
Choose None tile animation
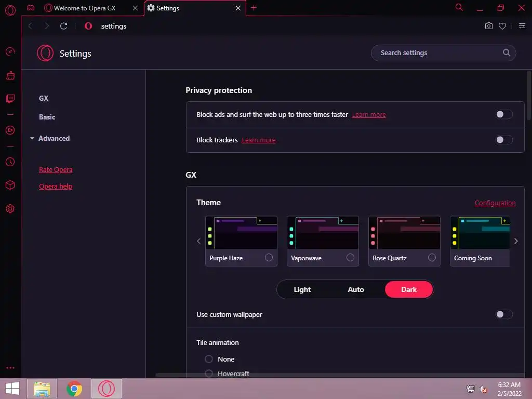pyautogui.click(x=209, y=359)
